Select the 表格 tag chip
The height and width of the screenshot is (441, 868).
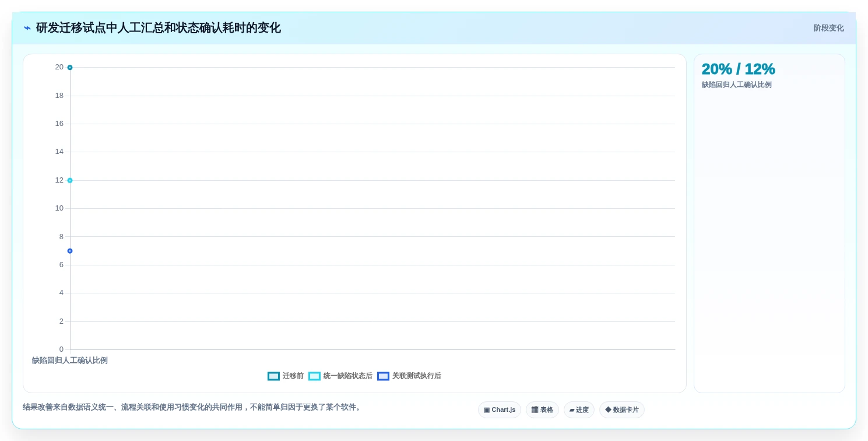542,410
